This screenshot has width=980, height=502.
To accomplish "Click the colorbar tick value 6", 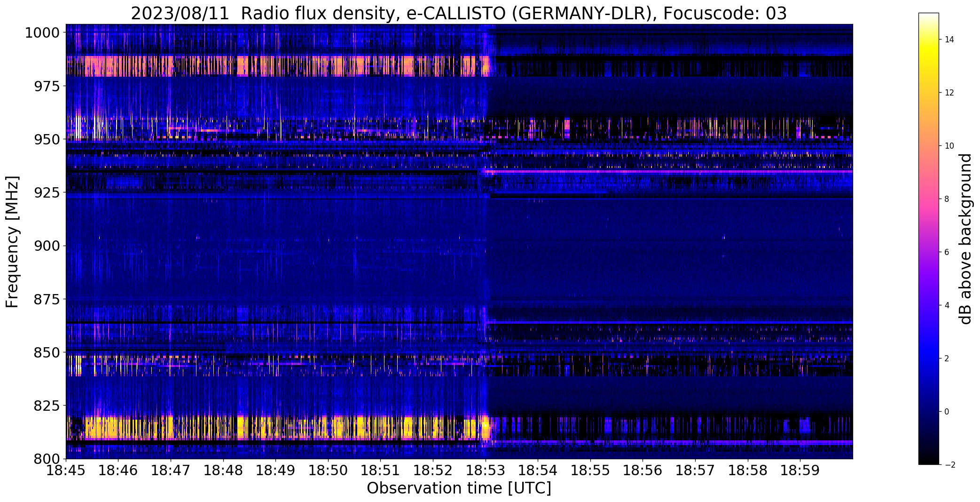I will (947, 252).
